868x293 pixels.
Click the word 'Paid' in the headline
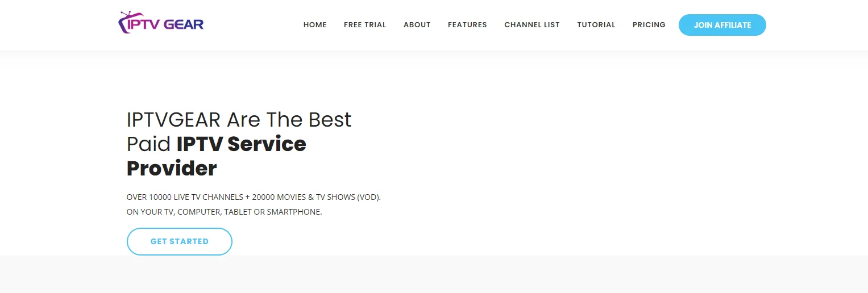click(148, 144)
